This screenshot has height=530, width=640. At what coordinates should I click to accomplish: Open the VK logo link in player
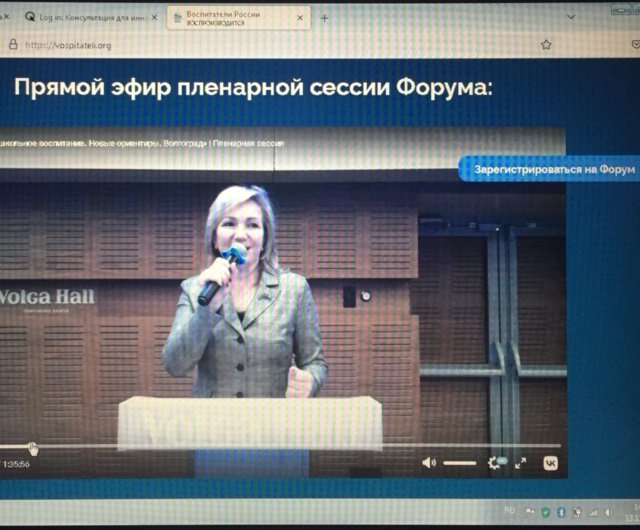click(551, 463)
